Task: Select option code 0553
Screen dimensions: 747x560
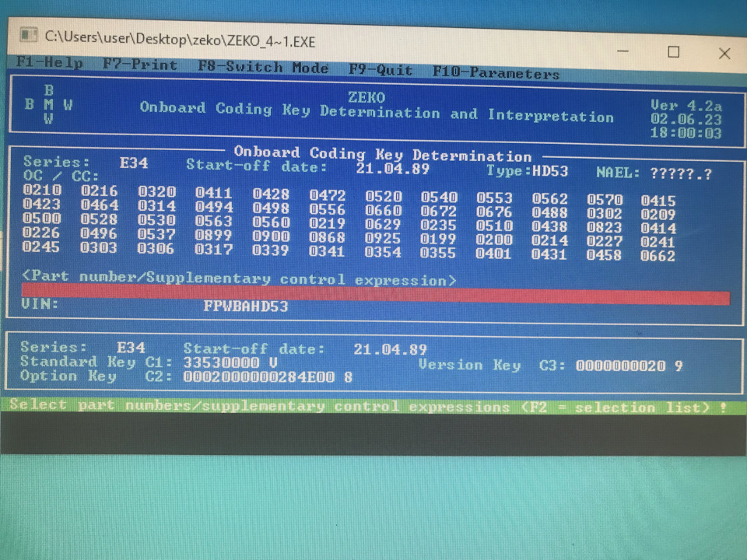Action: pos(495,198)
